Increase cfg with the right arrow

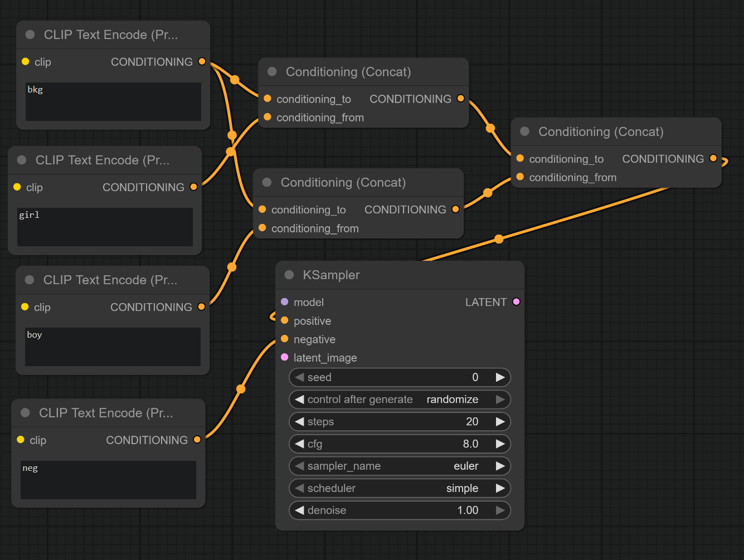click(x=500, y=444)
